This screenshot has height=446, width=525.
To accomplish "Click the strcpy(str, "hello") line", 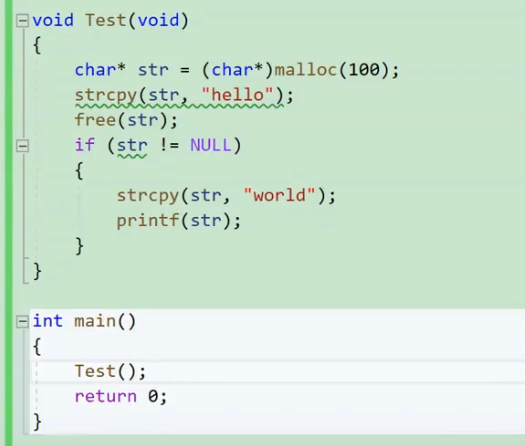I will click(184, 95).
